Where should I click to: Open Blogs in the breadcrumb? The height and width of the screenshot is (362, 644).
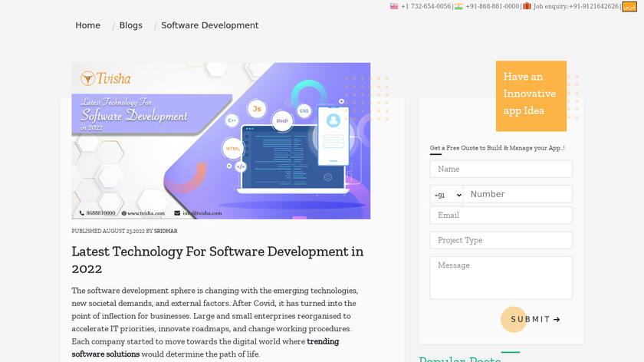[x=131, y=25]
